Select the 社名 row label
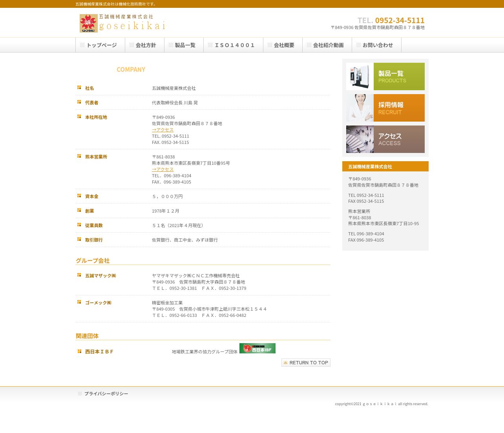Image resolution: width=504 pixels, height=433 pixels. (x=89, y=88)
